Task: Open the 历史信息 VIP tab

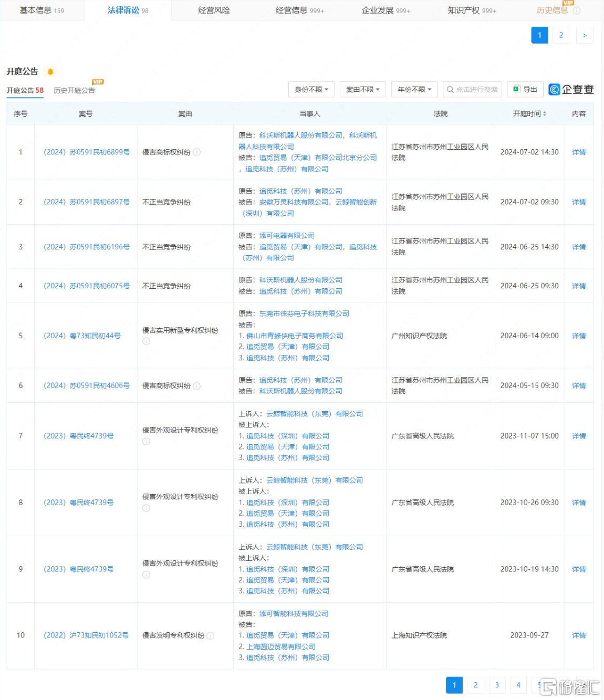Action: tap(553, 11)
